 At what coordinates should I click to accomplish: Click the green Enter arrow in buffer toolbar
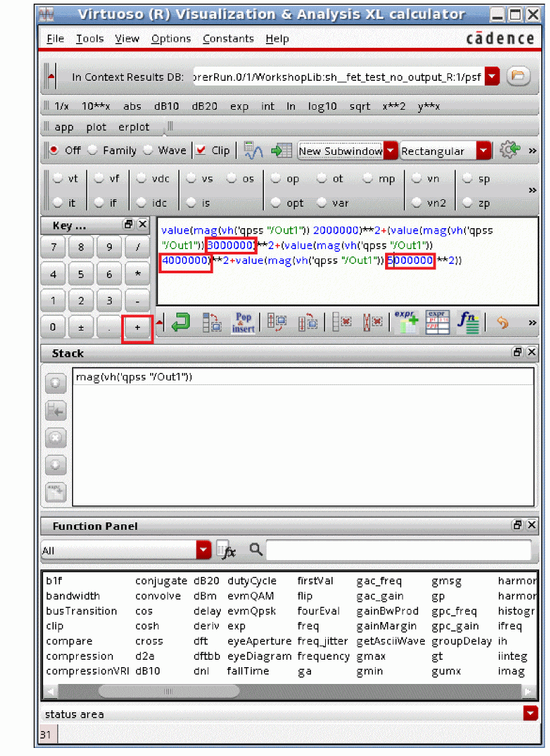(x=181, y=322)
